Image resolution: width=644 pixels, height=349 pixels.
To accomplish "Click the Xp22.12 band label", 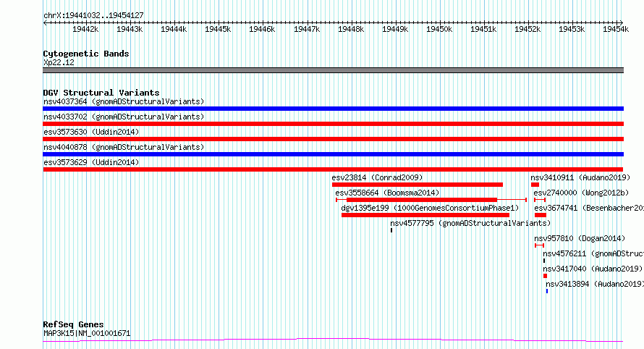I will coord(59,62).
